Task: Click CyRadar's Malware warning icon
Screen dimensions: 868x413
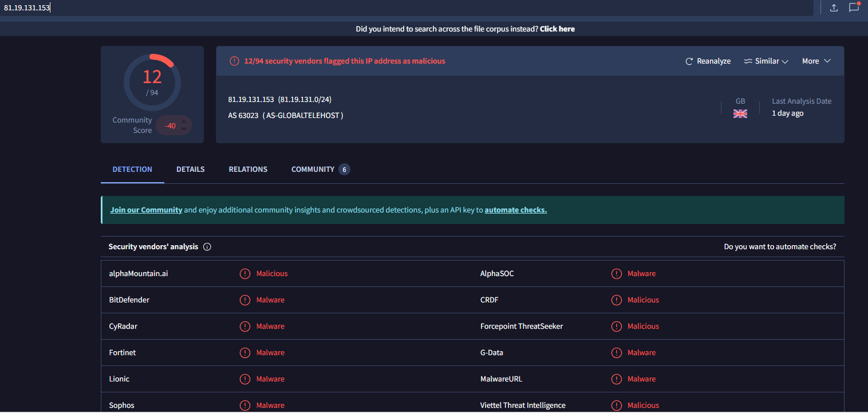Action: (245, 327)
